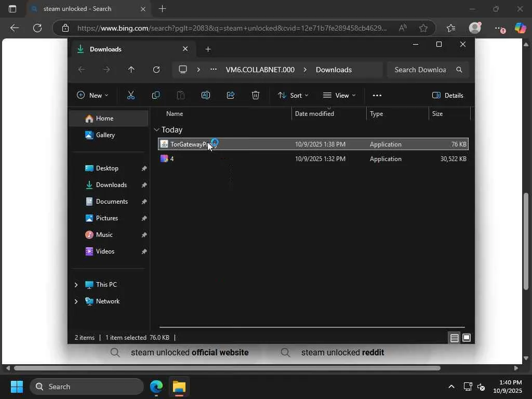The image size is (532, 399).
Task: Click Downloads breadcrumb in address bar
Action: (x=334, y=70)
